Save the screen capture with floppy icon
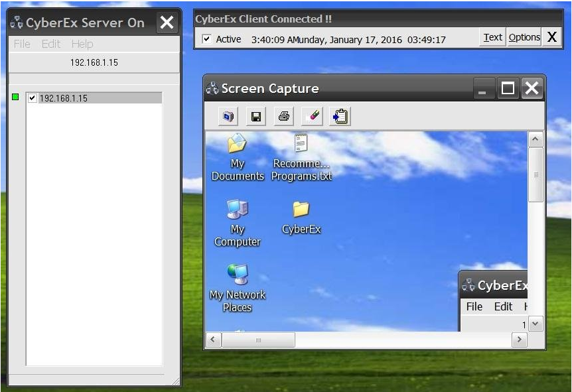Screen dimensions: 572x392 (x=255, y=117)
